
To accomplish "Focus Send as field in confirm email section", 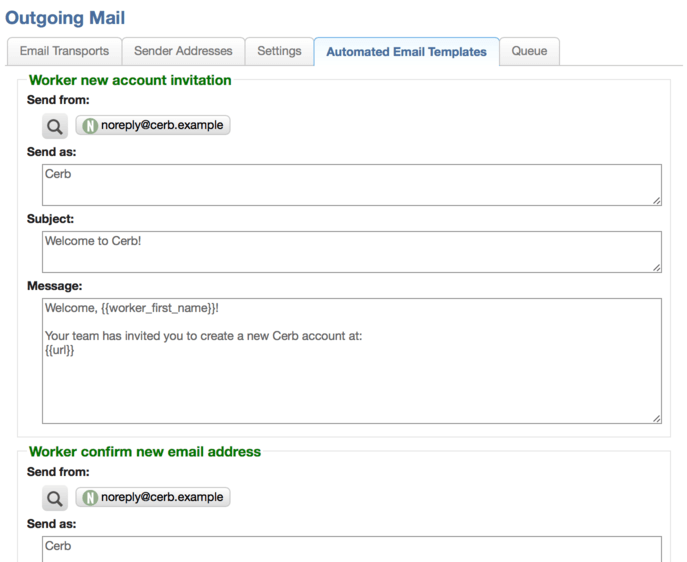I will tap(352, 549).
